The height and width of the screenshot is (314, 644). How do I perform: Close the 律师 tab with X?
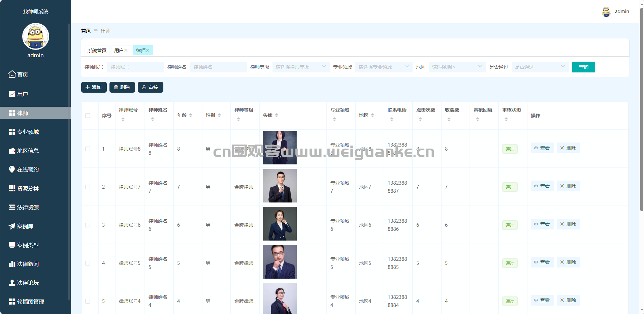pos(148,51)
